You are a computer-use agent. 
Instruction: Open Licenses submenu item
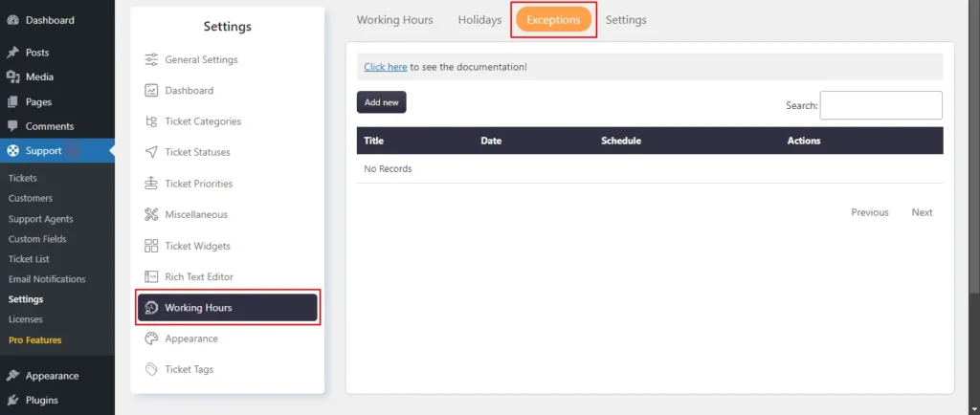coord(25,319)
